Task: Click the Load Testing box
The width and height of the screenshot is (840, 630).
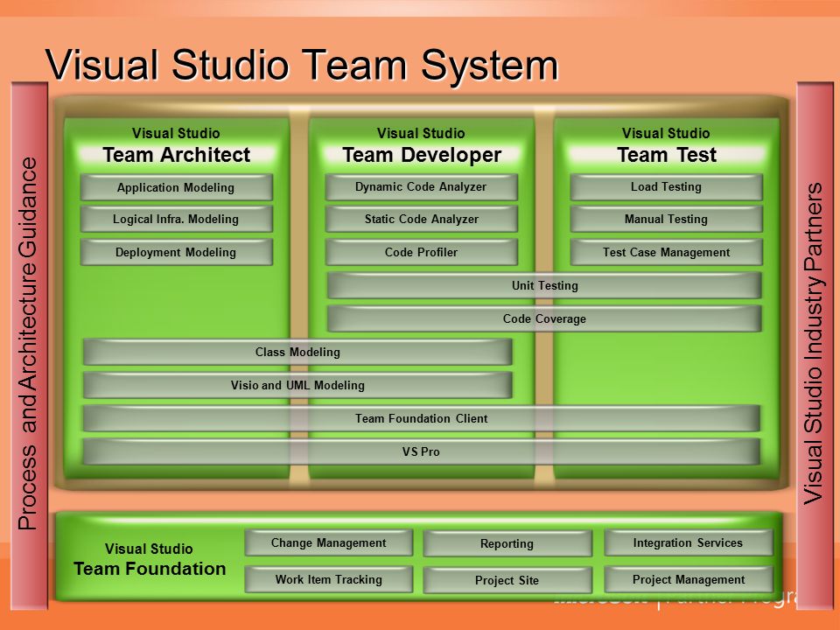Action: click(666, 187)
